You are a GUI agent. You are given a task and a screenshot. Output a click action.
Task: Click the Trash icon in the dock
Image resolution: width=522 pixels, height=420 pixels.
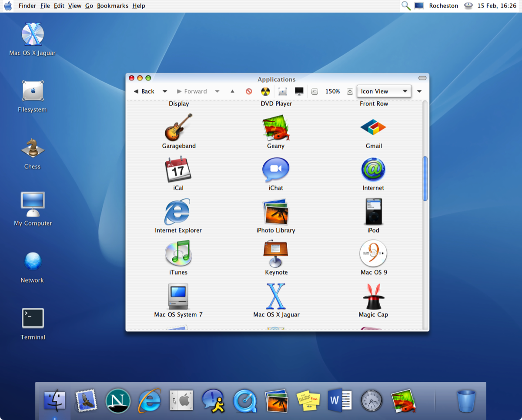click(466, 400)
